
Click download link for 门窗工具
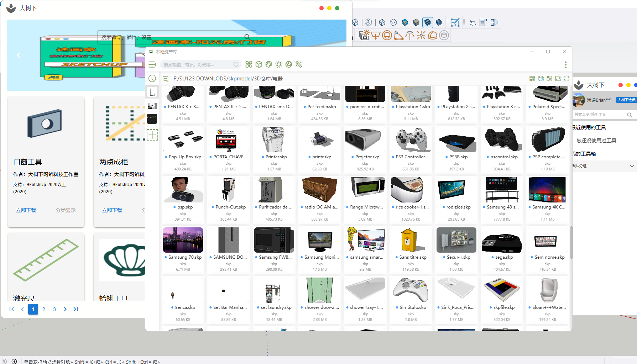(26, 210)
